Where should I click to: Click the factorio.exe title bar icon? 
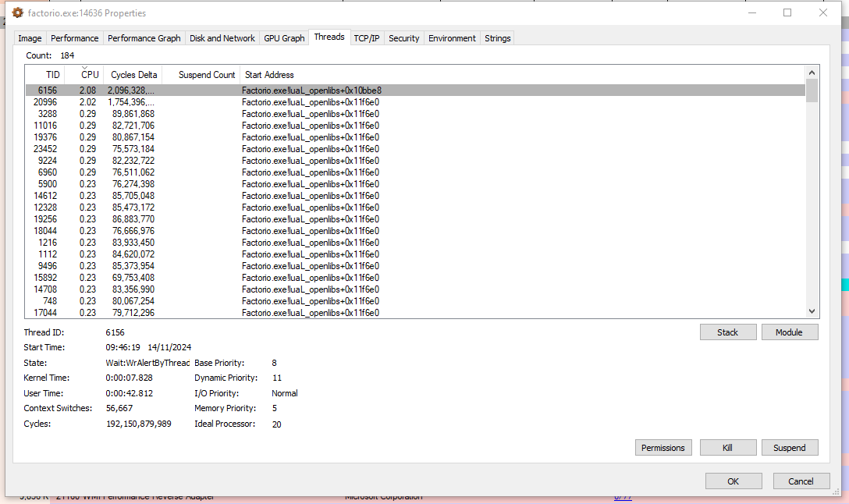click(18, 12)
